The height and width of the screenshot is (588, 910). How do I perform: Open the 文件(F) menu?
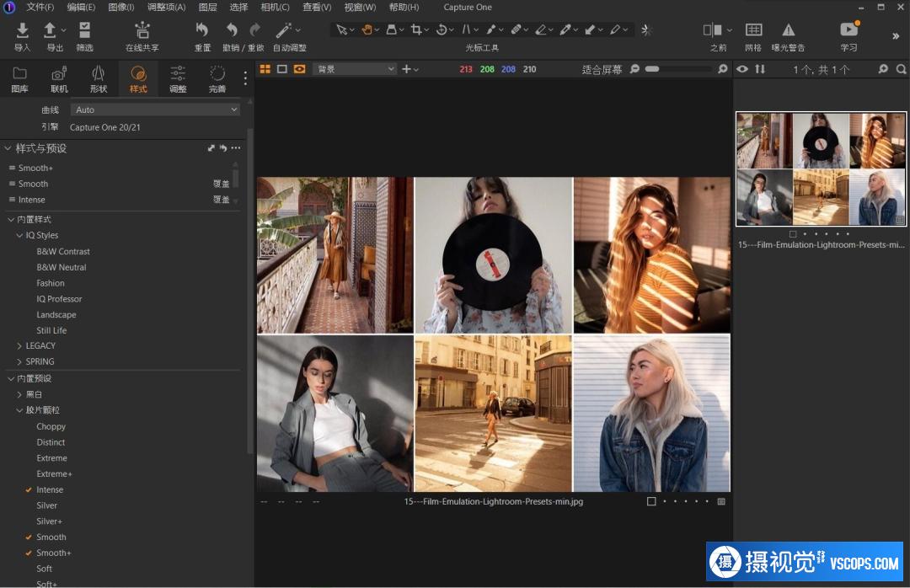click(x=40, y=7)
